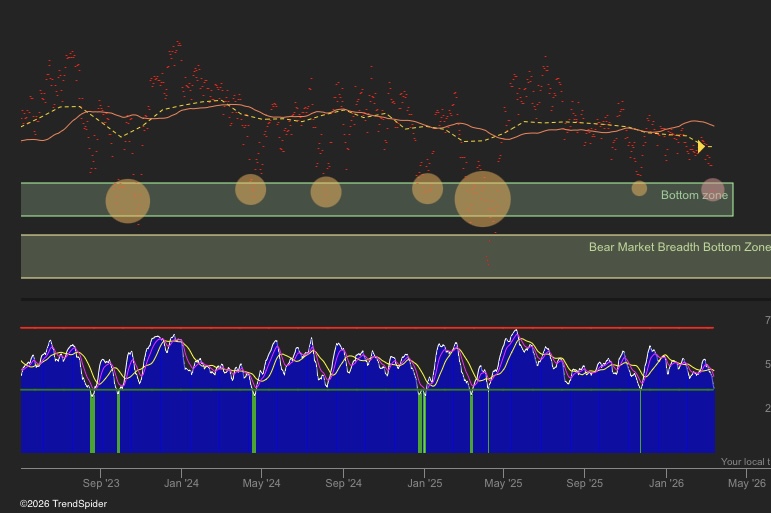Click the Sep '25 axis label
771x513 pixels.
(584, 483)
